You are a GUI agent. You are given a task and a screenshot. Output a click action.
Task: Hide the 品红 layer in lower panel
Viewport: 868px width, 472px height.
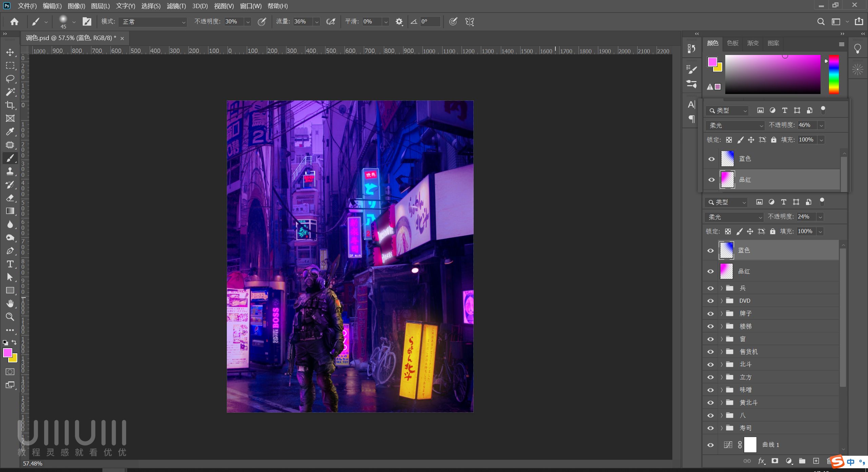(x=711, y=271)
